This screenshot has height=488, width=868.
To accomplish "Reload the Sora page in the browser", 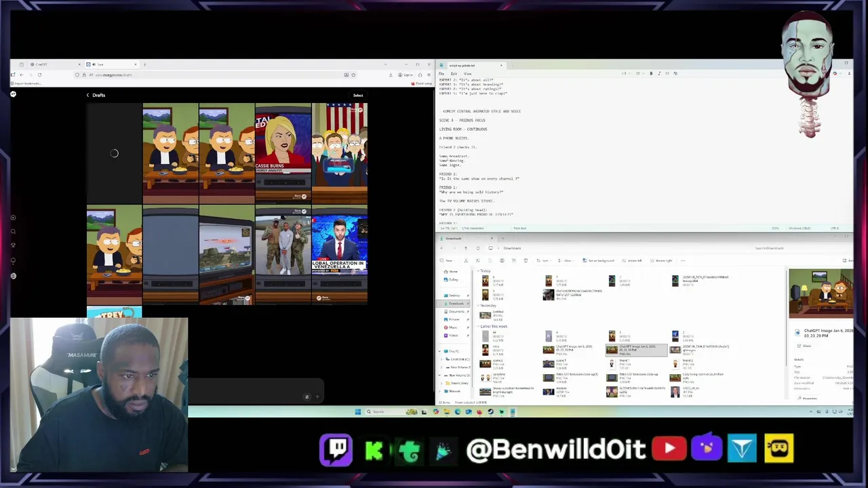I will pyautogui.click(x=39, y=75).
